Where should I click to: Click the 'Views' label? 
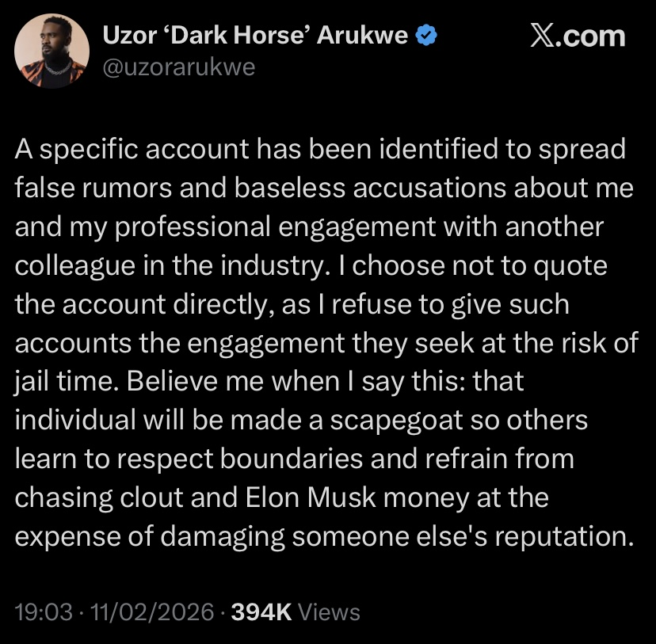pyautogui.click(x=329, y=612)
